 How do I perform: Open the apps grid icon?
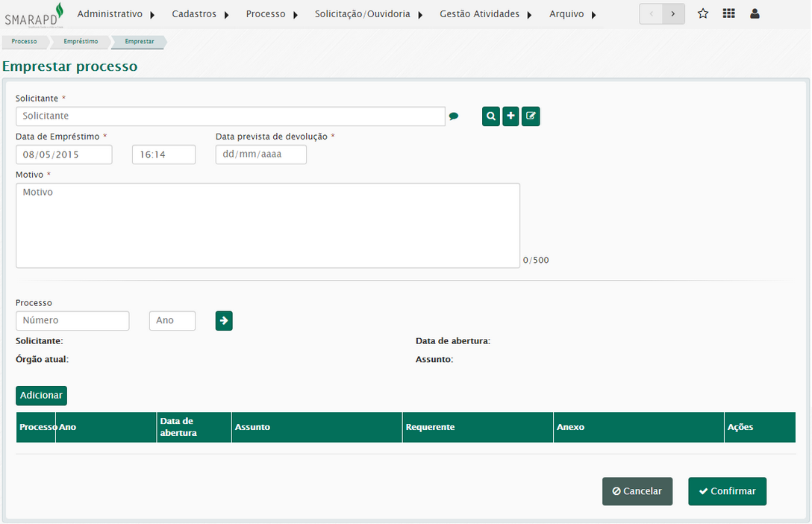[728, 13]
